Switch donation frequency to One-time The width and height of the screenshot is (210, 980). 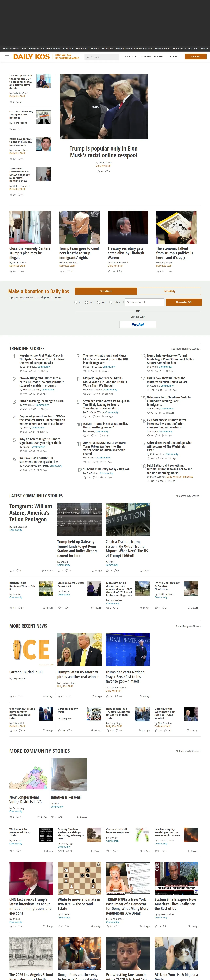(106, 291)
